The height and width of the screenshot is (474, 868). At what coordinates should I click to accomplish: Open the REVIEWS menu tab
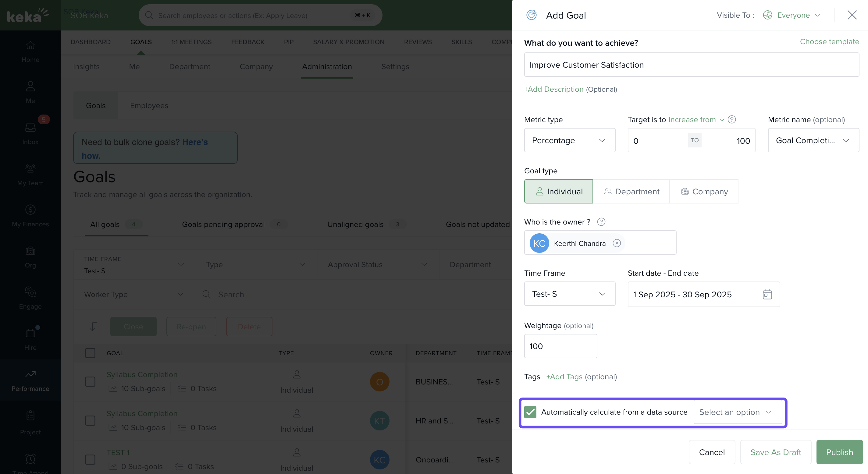coord(418,42)
